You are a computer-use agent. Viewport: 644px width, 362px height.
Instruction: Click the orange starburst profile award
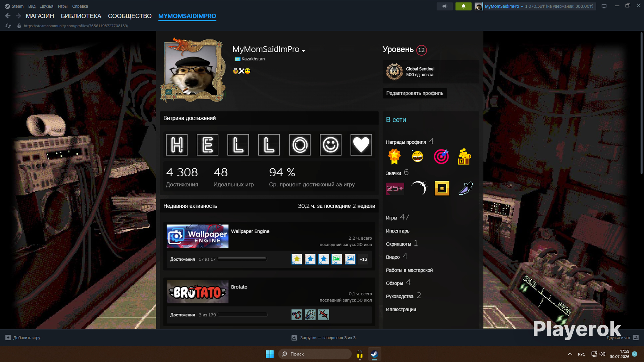tap(394, 156)
